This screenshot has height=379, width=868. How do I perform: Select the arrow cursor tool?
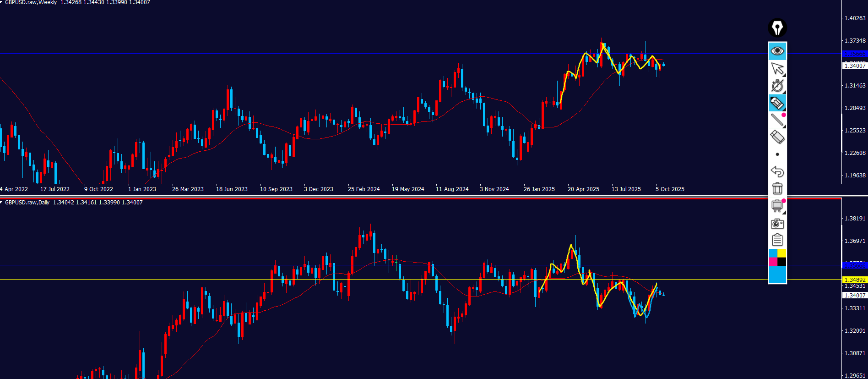point(776,68)
